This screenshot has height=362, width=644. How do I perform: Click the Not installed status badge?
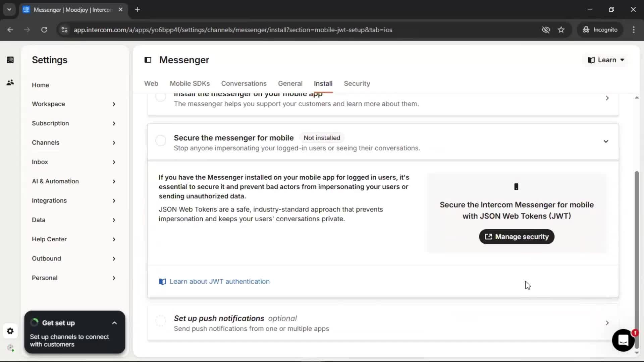pyautogui.click(x=321, y=138)
